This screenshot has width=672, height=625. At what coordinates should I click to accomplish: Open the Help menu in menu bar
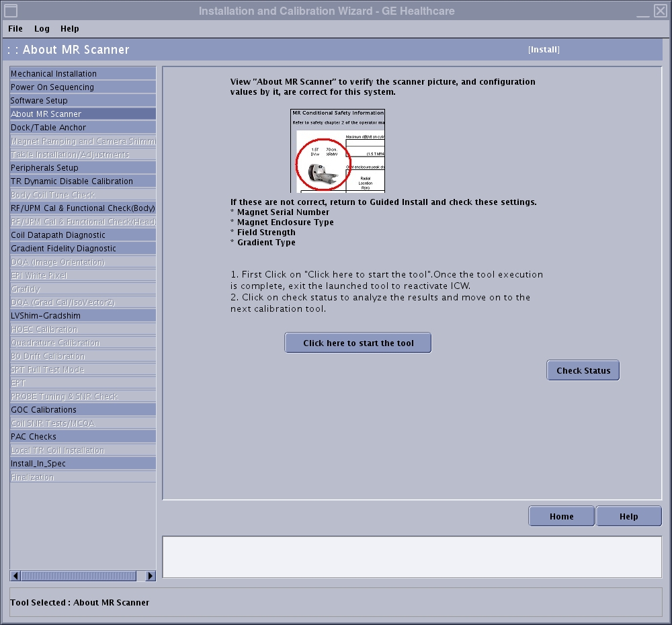(x=69, y=29)
